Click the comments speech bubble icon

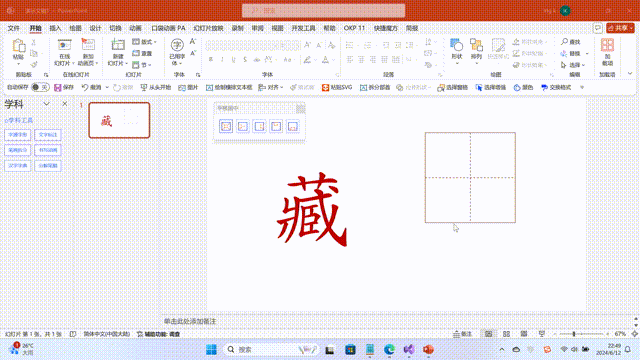click(x=598, y=28)
